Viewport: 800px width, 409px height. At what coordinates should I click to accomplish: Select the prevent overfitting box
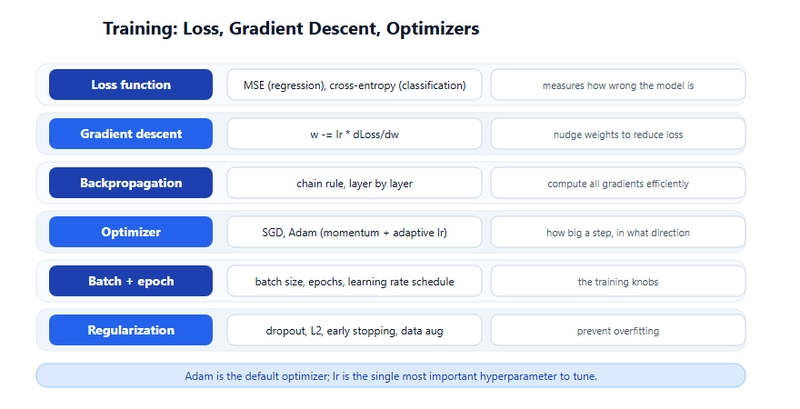point(618,330)
